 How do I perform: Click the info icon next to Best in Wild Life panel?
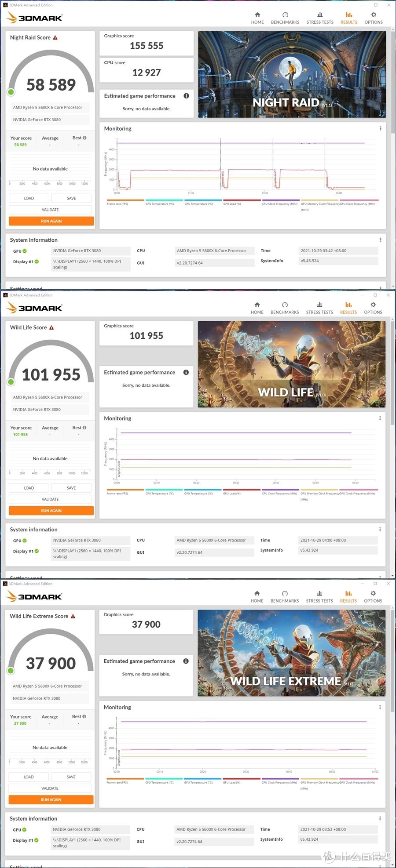[84, 428]
